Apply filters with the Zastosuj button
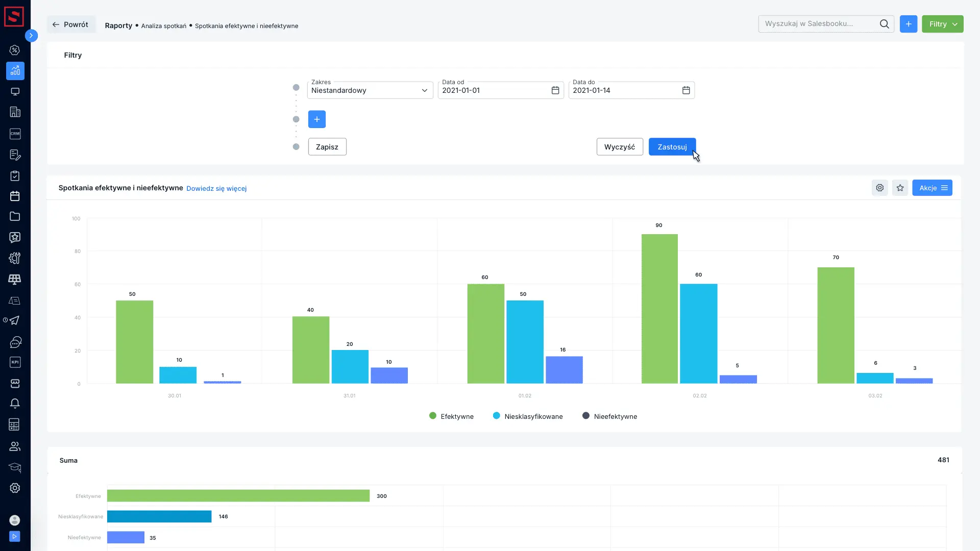Image resolution: width=980 pixels, height=551 pixels. (672, 147)
